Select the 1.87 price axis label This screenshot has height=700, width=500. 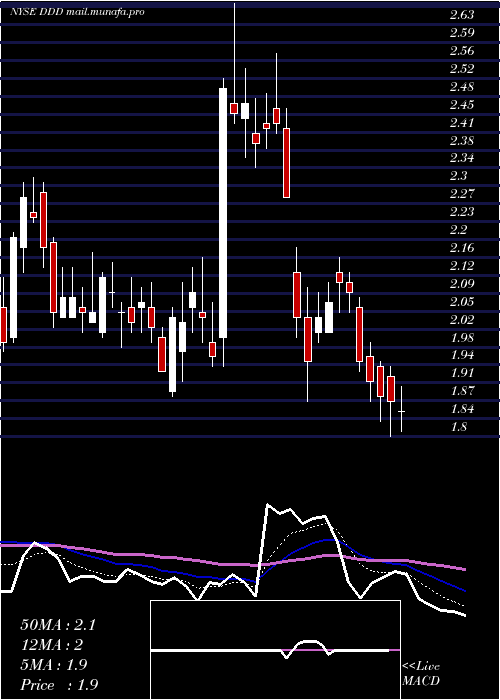(x=462, y=391)
